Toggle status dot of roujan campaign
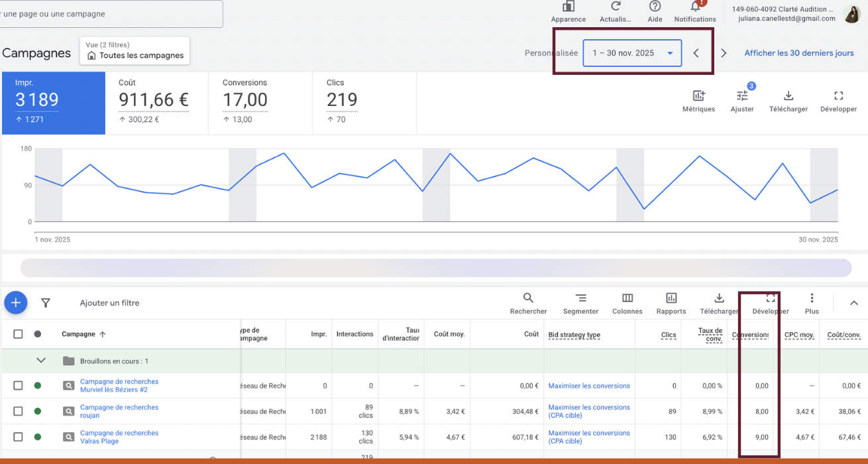The width and height of the screenshot is (868, 464). click(x=38, y=411)
